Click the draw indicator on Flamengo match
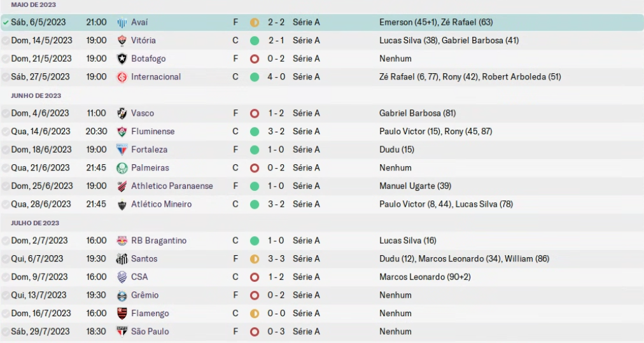Screen dimensions: 644x343 [255, 314]
